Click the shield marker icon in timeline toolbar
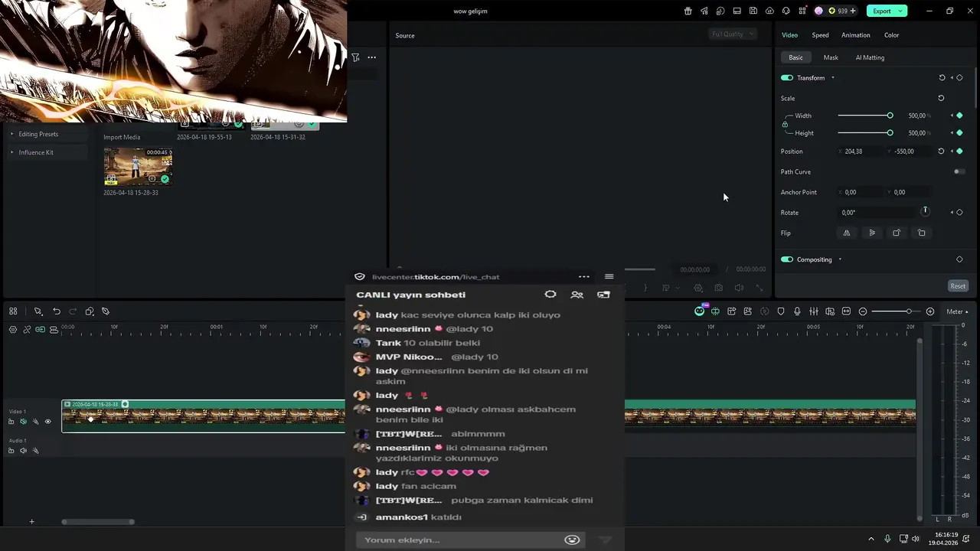980x551 pixels. pyautogui.click(x=781, y=311)
